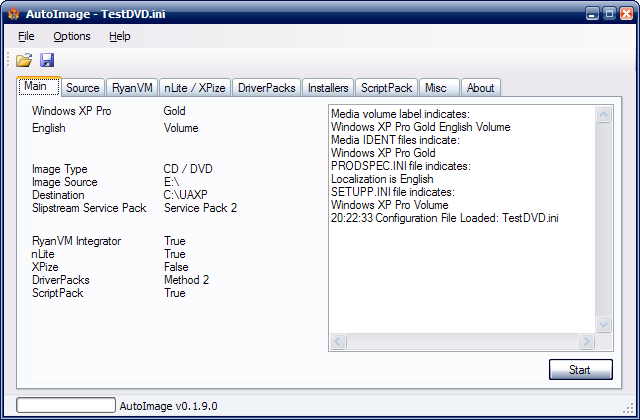Click the True value beside RyanVM Integrator
Screen dimensions: 640x420
click(x=175, y=241)
